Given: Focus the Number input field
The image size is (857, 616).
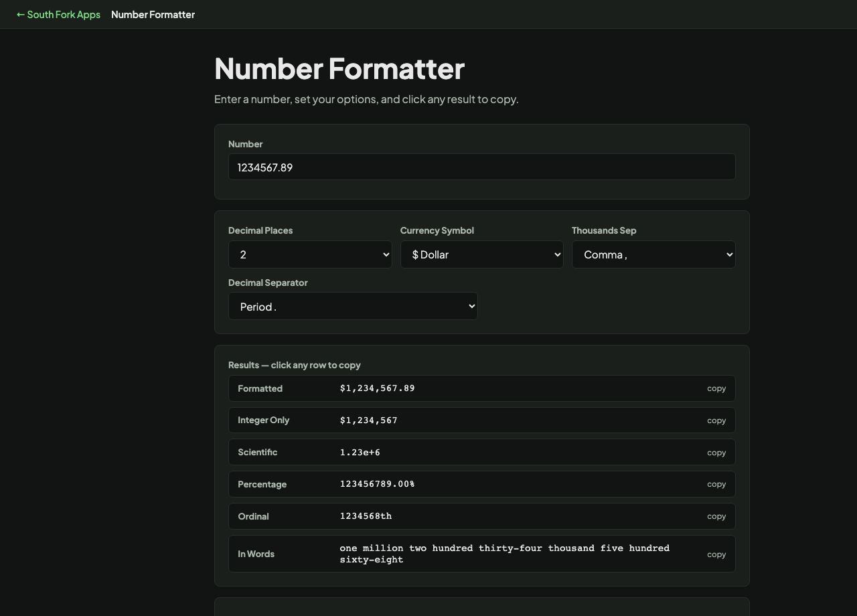Looking at the screenshot, I should click(x=482, y=167).
